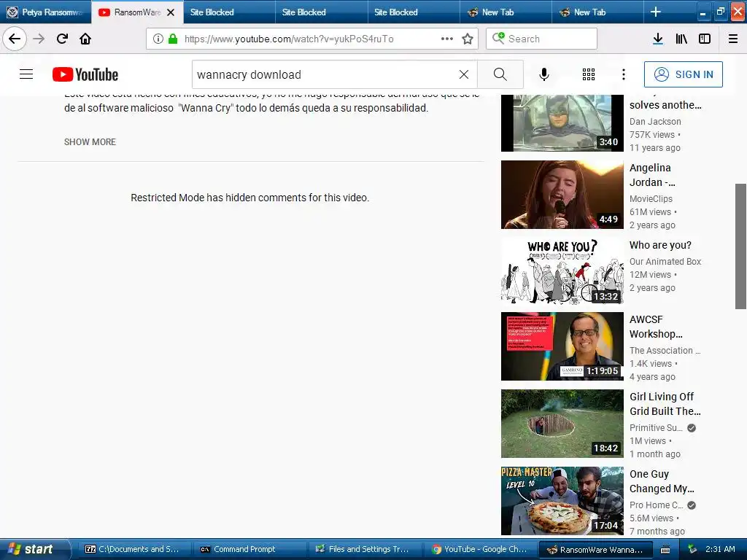Screen dimensions: 747x560
Task: Switch to the Petya Ransomware tab
Action: [x=46, y=12]
